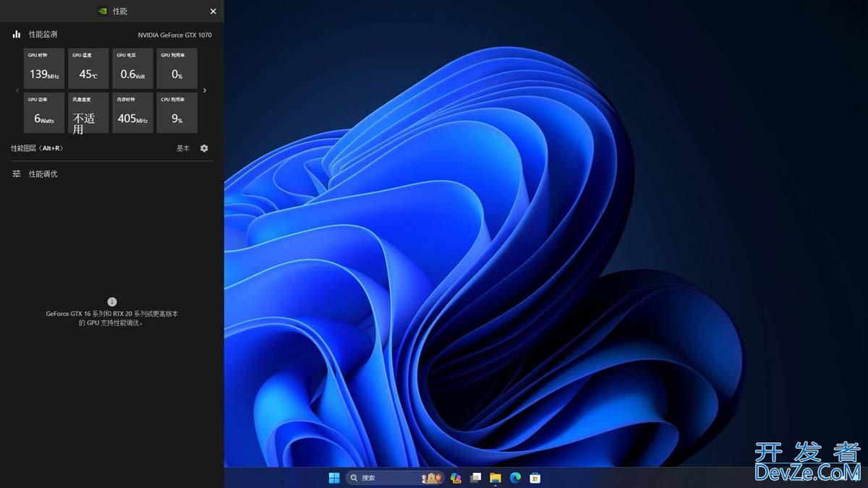Select the 风扇速度 不适用 tile
This screenshot has height=488, width=868.
point(88,113)
